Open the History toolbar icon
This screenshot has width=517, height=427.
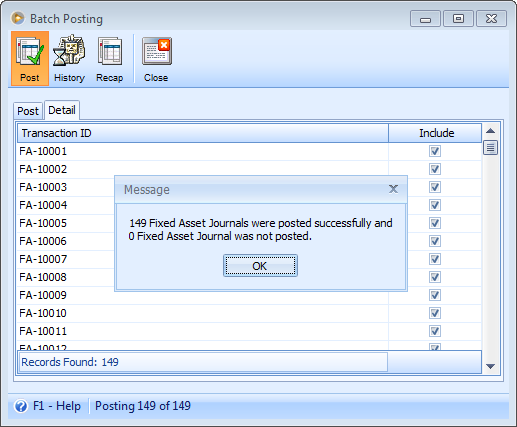pyautogui.click(x=69, y=59)
